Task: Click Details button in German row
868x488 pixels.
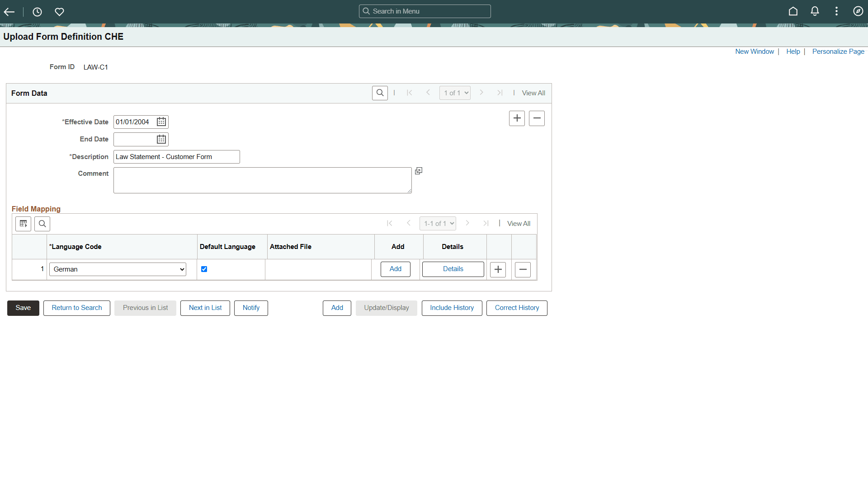Action: click(453, 269)
